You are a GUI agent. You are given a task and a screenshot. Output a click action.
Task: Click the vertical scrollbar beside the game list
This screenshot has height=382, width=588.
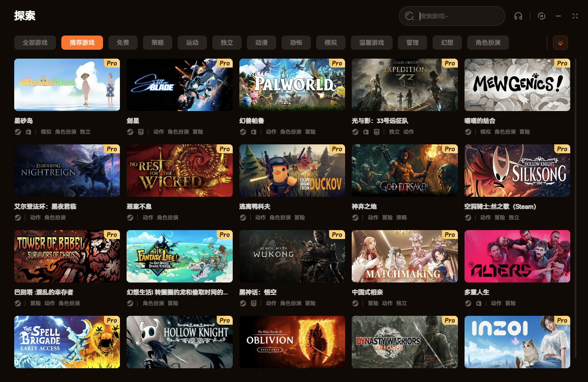point(576,178)
